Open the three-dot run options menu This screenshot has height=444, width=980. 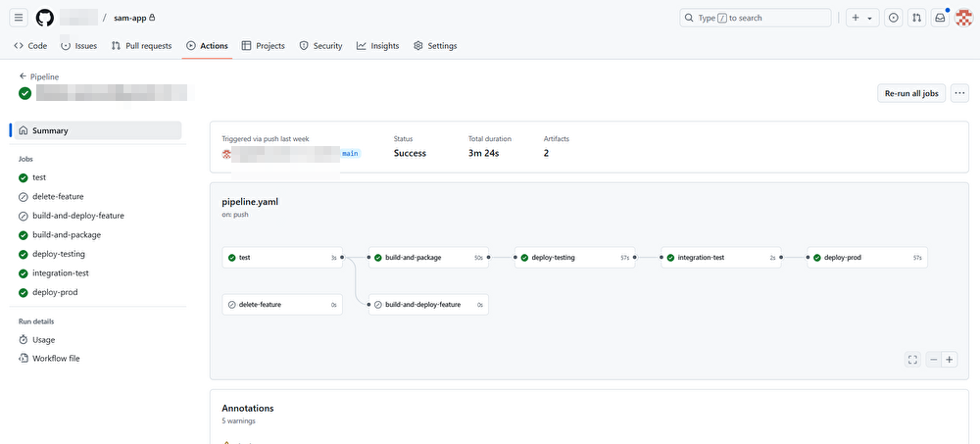(x=960, y=93)
